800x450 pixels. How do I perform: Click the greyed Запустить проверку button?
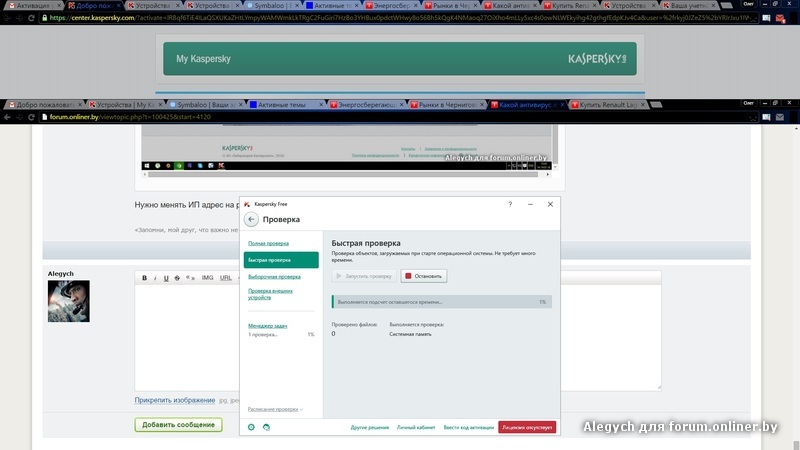click(364, 276)
